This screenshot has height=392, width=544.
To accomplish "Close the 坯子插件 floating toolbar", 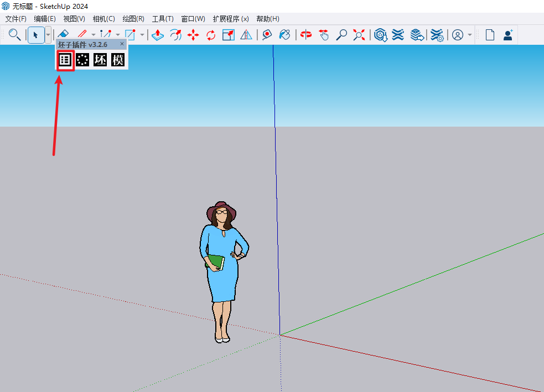I will point(122,44).
